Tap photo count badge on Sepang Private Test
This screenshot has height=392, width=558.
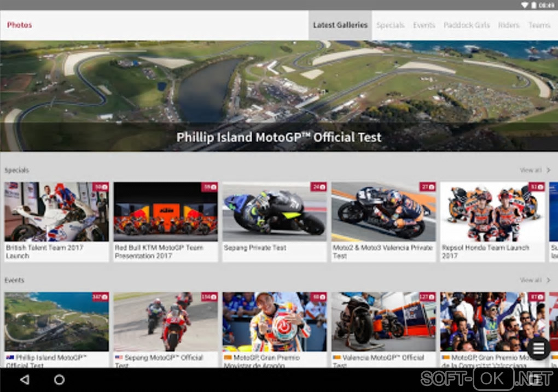point(318,187)
